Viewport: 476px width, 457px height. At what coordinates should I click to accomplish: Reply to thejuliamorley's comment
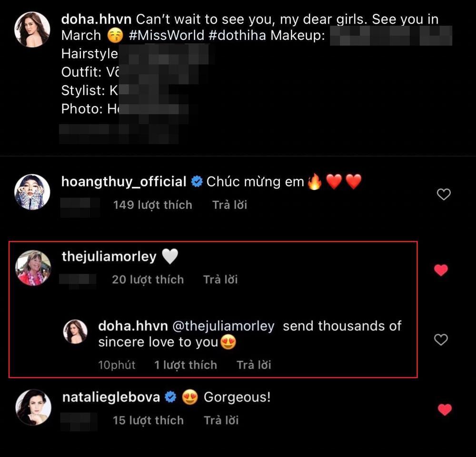(x=220, y=279)
